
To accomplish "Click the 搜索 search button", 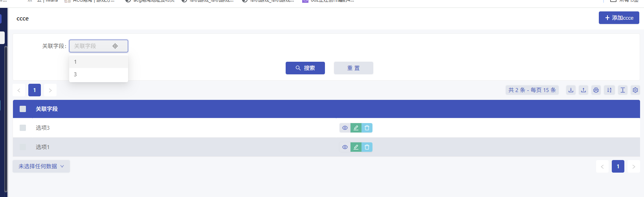I will click(x=305, y=68).
